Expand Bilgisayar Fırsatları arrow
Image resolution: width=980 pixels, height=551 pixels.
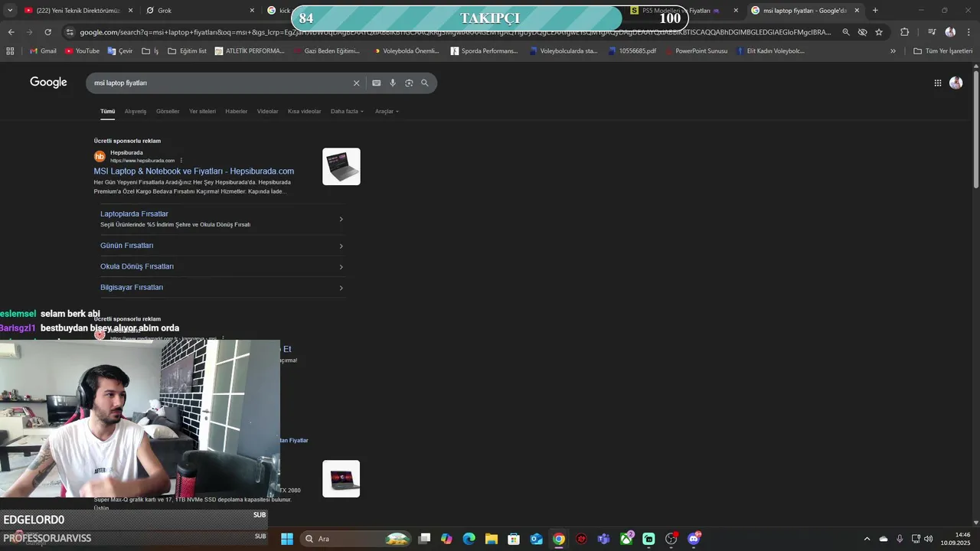pyautogui.click(x=341, y=288)
